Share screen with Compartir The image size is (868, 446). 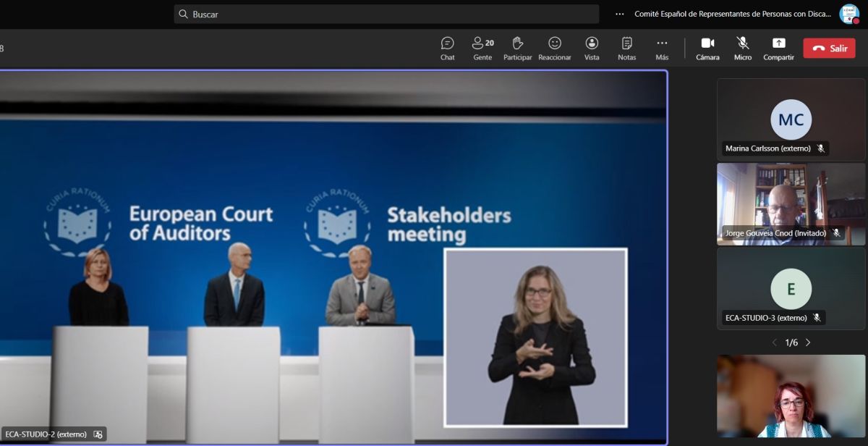tap(778, 49)
